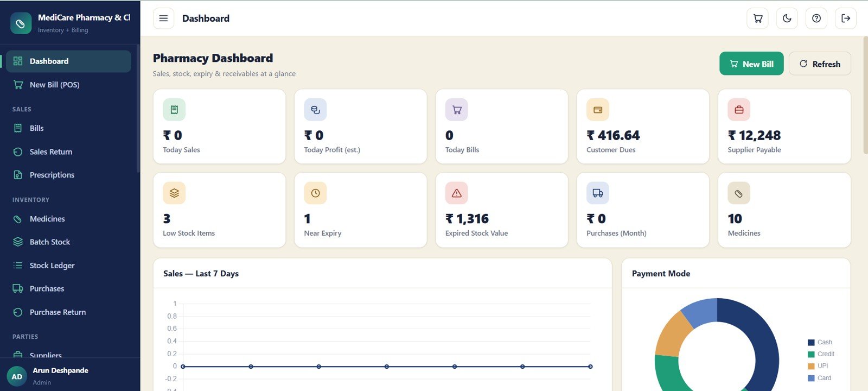Viewport: 868px width, 391px height.
Task: Open Purchases in sidebar
Action: [68, 289]
